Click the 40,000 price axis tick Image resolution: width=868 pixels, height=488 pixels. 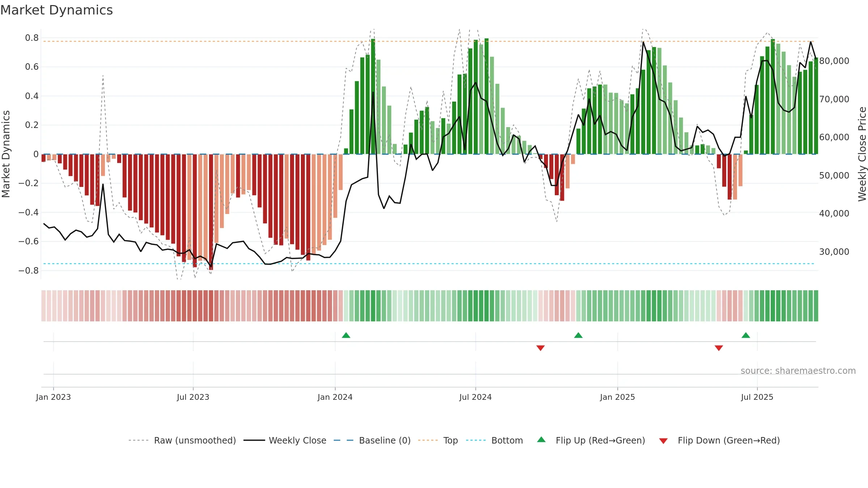point(834,213)
